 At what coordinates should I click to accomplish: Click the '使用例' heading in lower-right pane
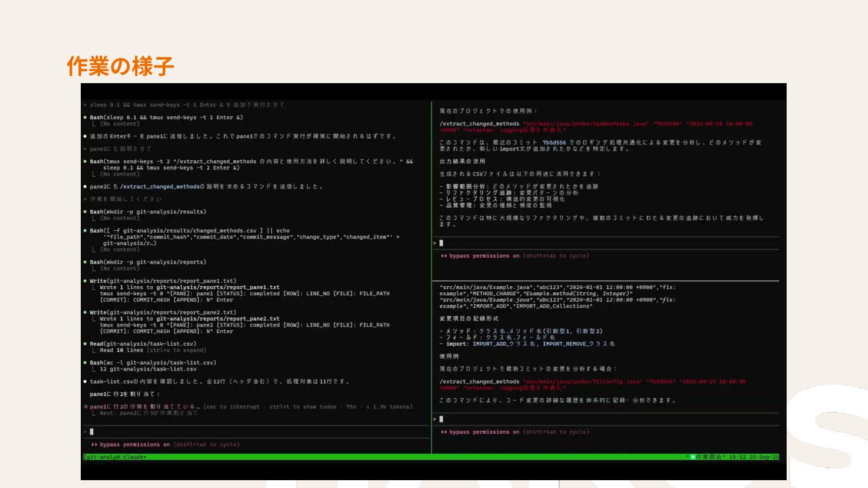coord(449,356)
